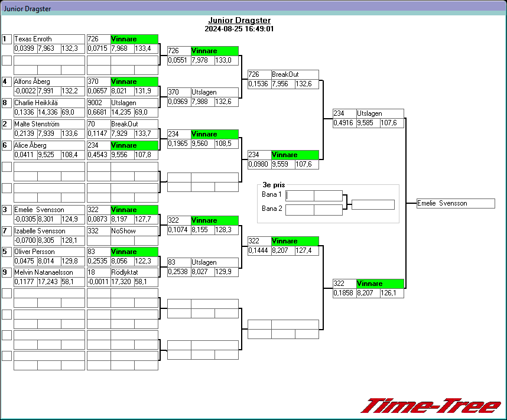Click elapsed time 9,585
Image resolution: width=507 pixels, height=420 pixels.
tap(368, 123)
